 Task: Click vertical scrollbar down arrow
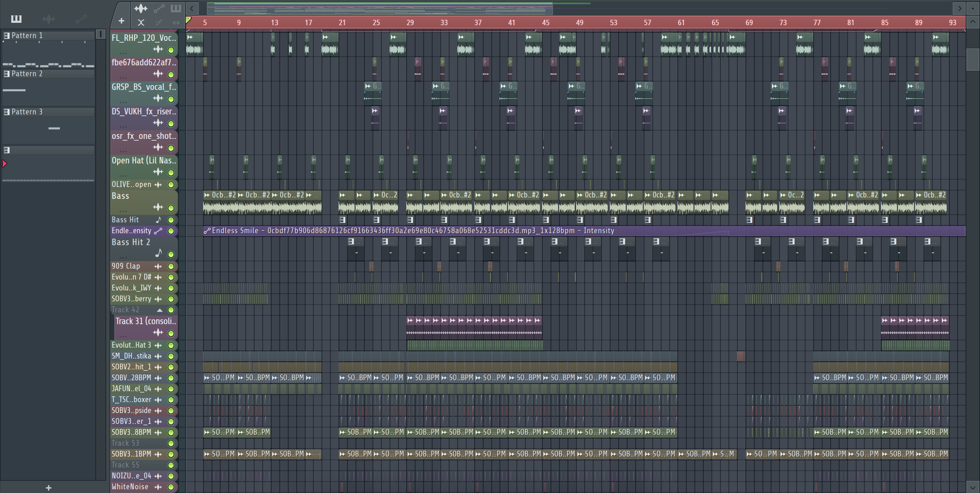(973, 487)
